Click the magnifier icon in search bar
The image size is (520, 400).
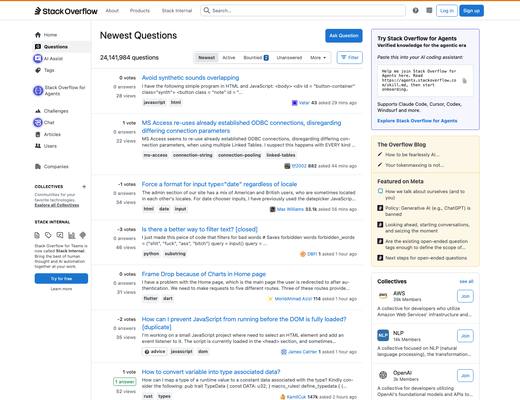(207, 11)
